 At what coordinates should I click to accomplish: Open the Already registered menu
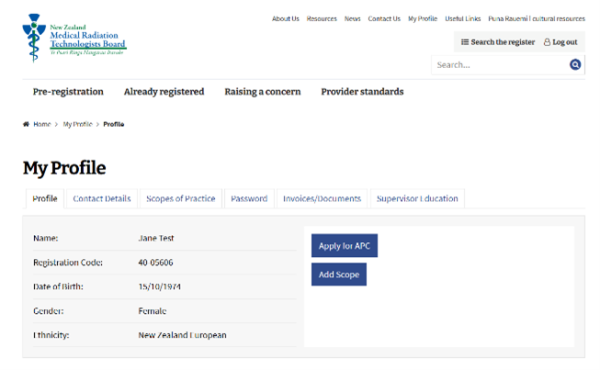(x=164, y=92)
